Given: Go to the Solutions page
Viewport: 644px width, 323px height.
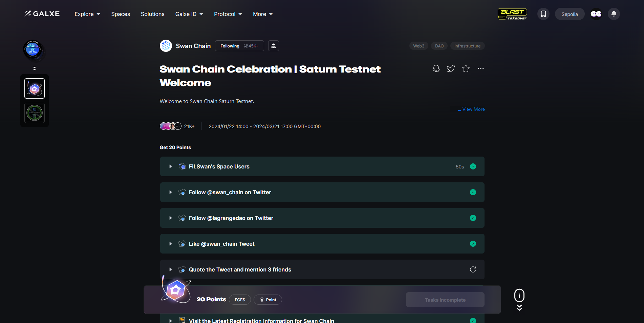Looking at the screenshot, I should pos(152,14).
